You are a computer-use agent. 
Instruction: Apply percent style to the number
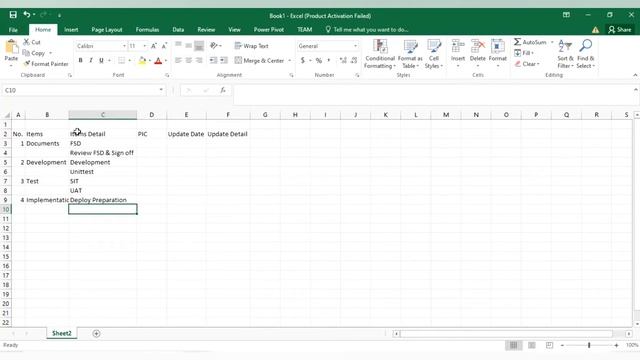click(319, 60)
